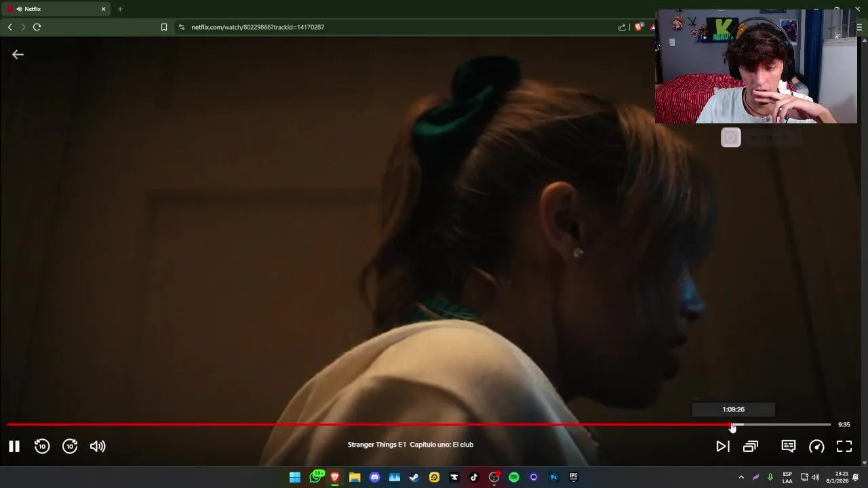Click the episode title 'Stranger Things E1'

pos(377,445)
